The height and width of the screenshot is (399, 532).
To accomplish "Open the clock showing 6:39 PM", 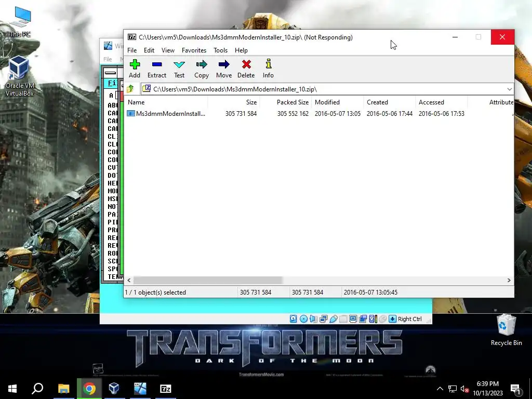I will click(487, 389).
